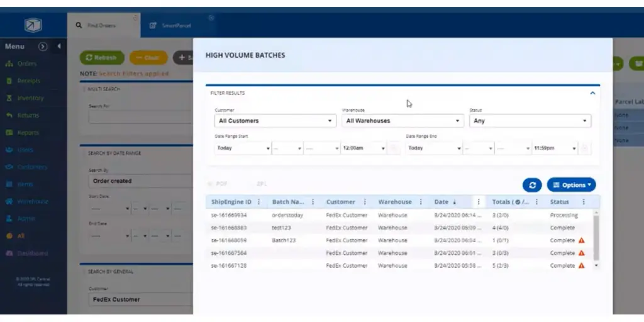Sort by the Date column header

click(x=441, y=202)
